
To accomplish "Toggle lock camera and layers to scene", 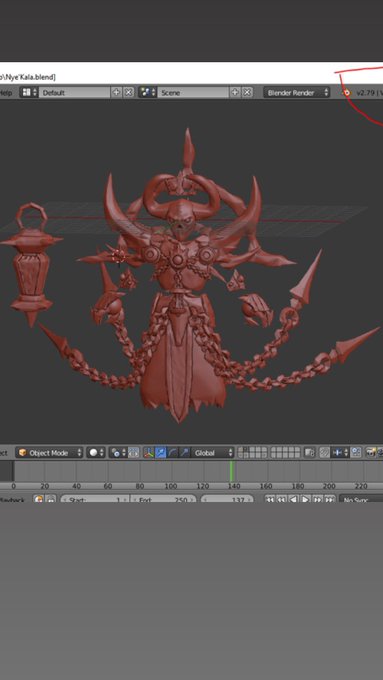I will pyautogui.click(x=309, y=453).
